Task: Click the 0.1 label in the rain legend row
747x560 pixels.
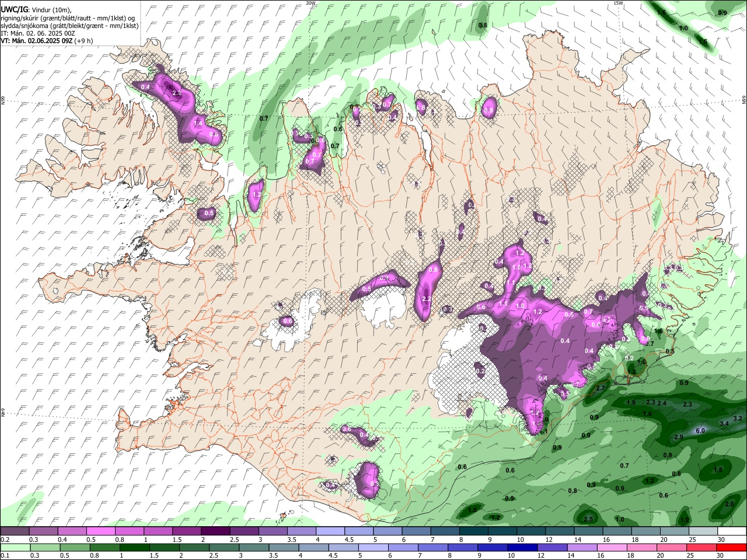Action: (x=5, y=556)
